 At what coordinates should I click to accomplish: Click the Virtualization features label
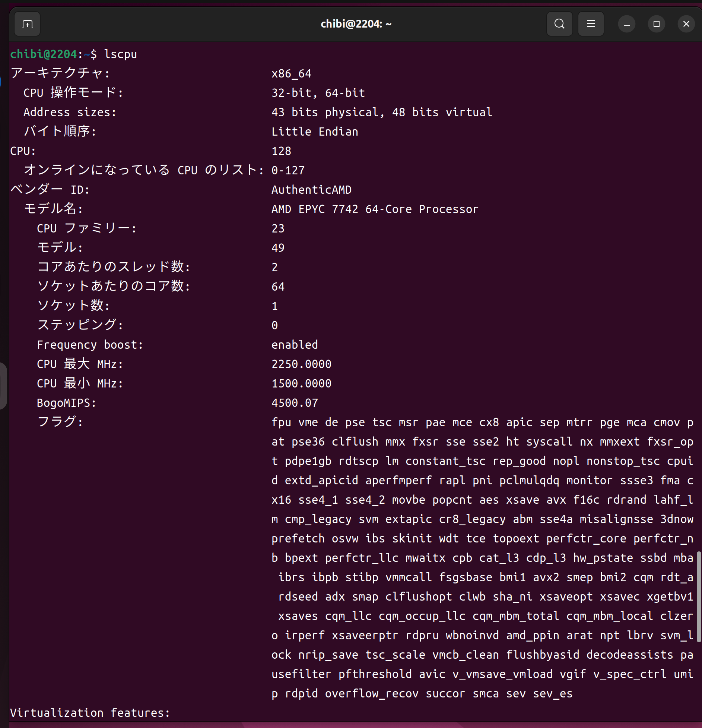pyautogui.click(x=90, y=713)
